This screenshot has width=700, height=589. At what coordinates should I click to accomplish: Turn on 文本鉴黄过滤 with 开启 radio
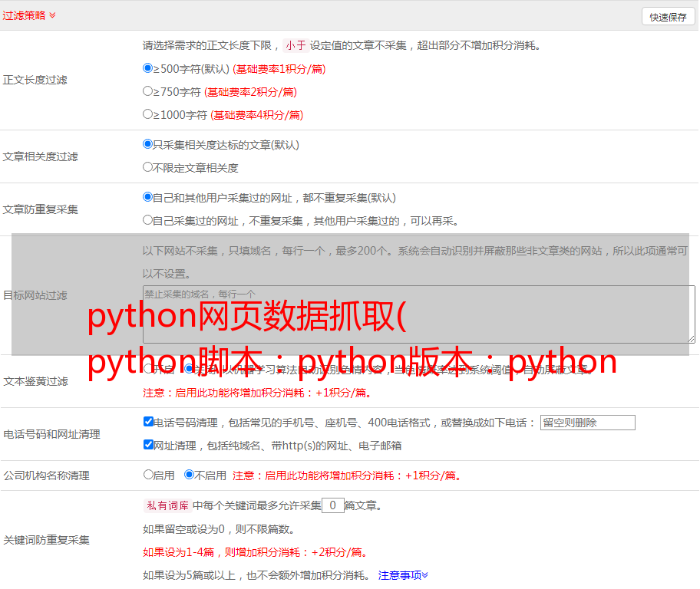[148, 369]
